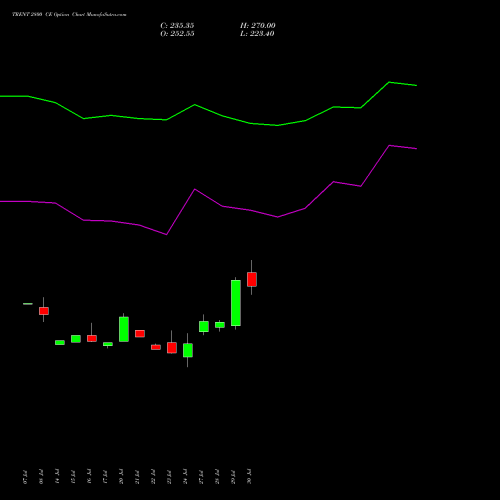Screen dimensions: 500x500
Task: Click the last red candlestick on the right
Action: click(252, 279)
